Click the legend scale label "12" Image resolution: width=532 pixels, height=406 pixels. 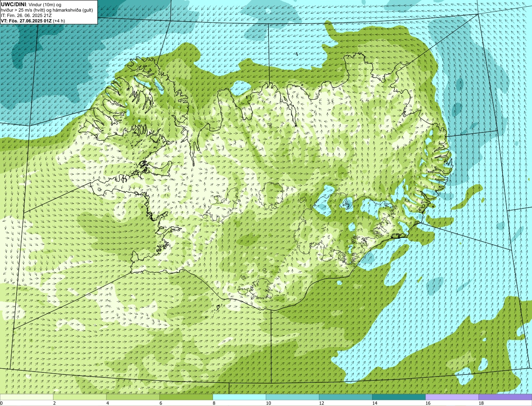point(322,403)
